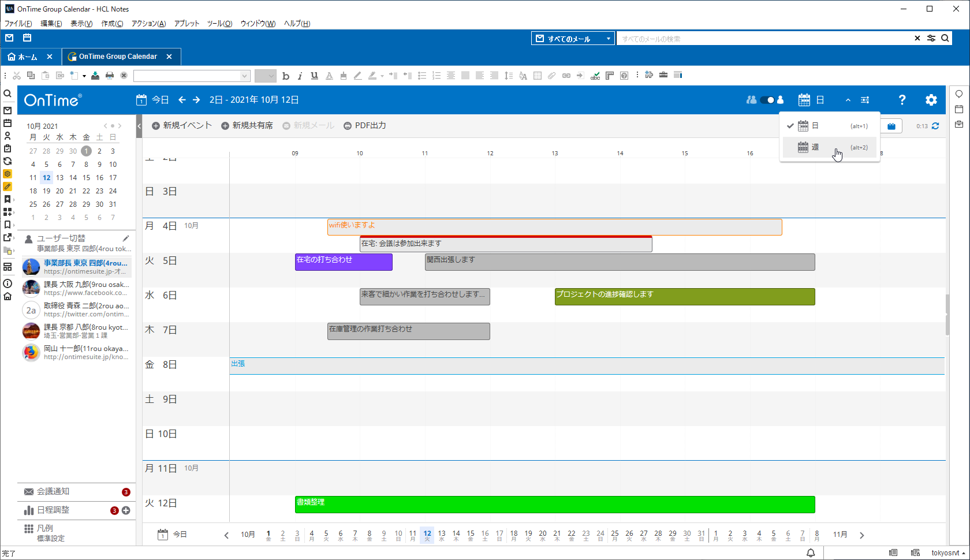Image resolution: width=970 pixels, height=560 pixels.
Task: Toggle the group/single user switch
Action: point(766,100)
